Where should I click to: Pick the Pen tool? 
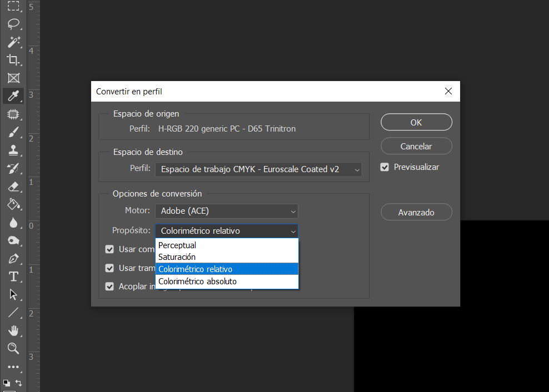pyautogui.click(x=13, y=259)
